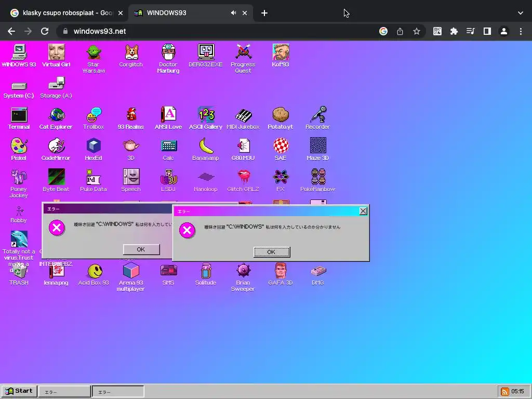The height and width of the screenshot is (399, 532).
Task: Open System (C:) drive
Action: [19, 90]
